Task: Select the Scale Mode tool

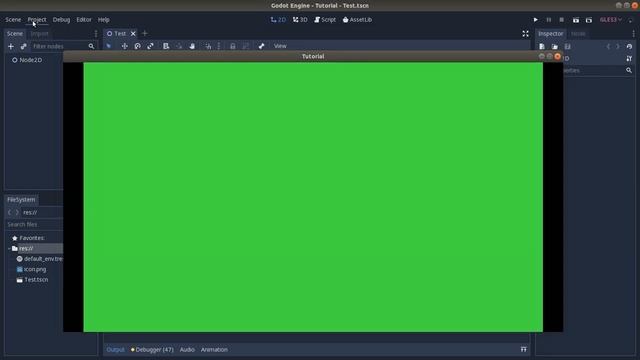Action: click(x=151, y=46)
